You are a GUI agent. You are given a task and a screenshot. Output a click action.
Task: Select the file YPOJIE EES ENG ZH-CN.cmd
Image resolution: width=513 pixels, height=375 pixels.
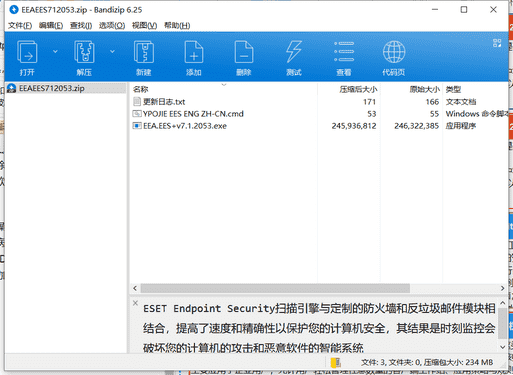tap(193, 114)
